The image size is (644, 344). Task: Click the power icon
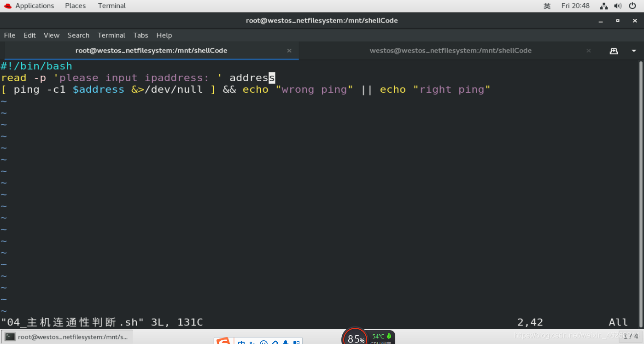[x=632, y=6]
